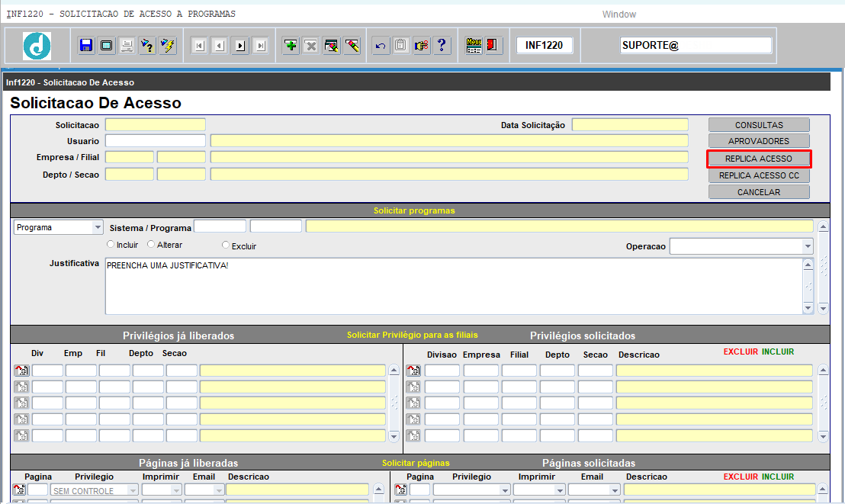Viewport: 845px width, 504px height.
Task: Click EXCLUIR in Privilégios solicitados
Action: pos(741,352)
